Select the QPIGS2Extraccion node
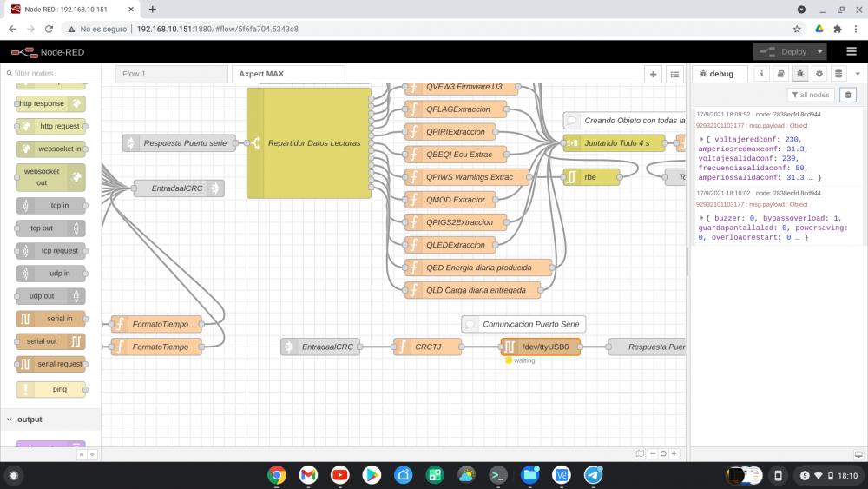Image resolution: width=868 pixels, height=489 pixels. coord(456,222)
